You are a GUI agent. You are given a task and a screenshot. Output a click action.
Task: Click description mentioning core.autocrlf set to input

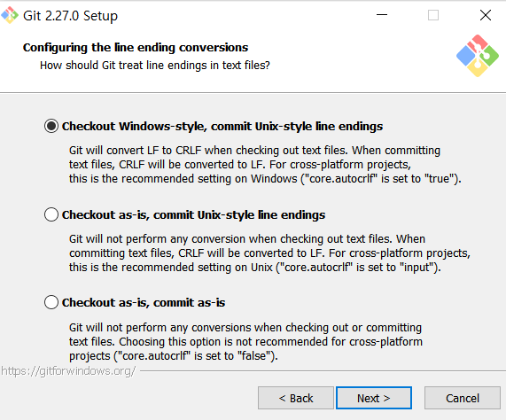269,253
